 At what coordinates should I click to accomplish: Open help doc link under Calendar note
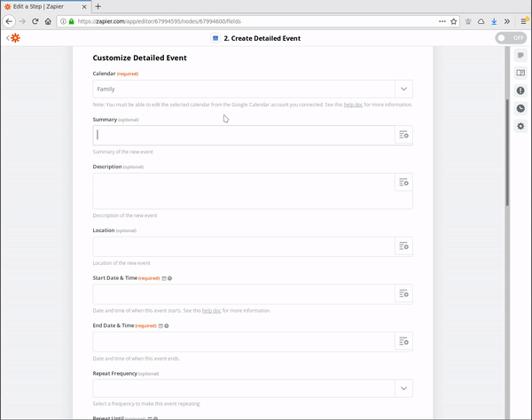coord(353,105)
